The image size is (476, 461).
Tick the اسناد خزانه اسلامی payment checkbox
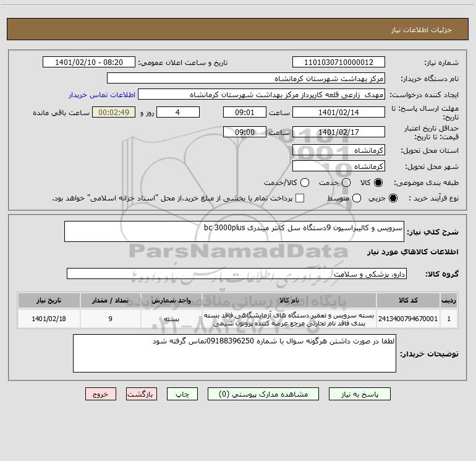[300, 198]
